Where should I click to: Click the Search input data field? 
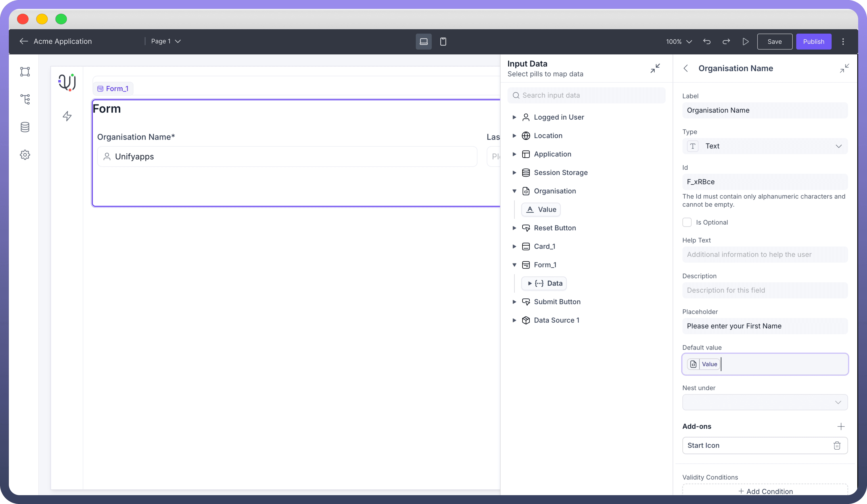[x=587, y=95]
